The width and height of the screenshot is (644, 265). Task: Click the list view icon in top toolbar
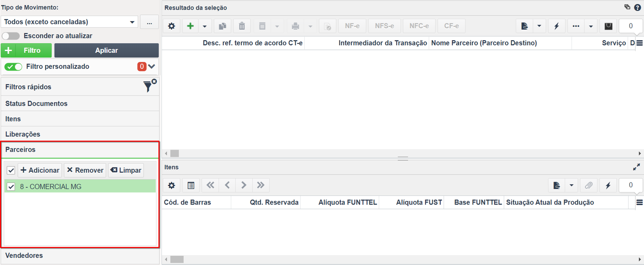tap(262, 26)
